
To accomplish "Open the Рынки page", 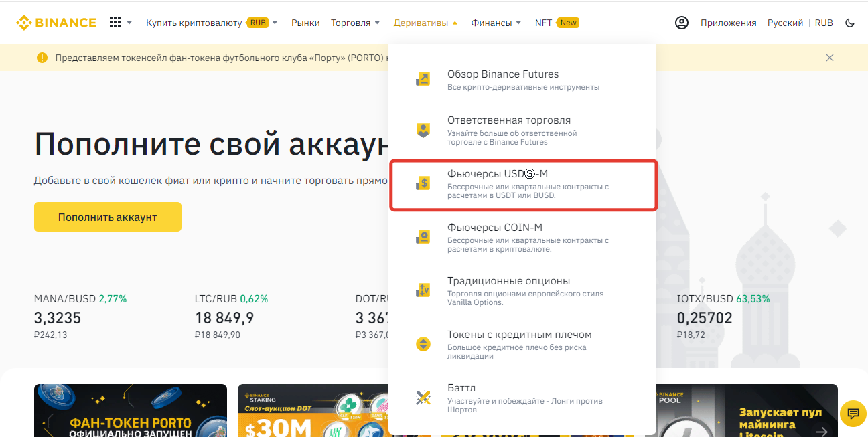I will click(x=305, y=23).
